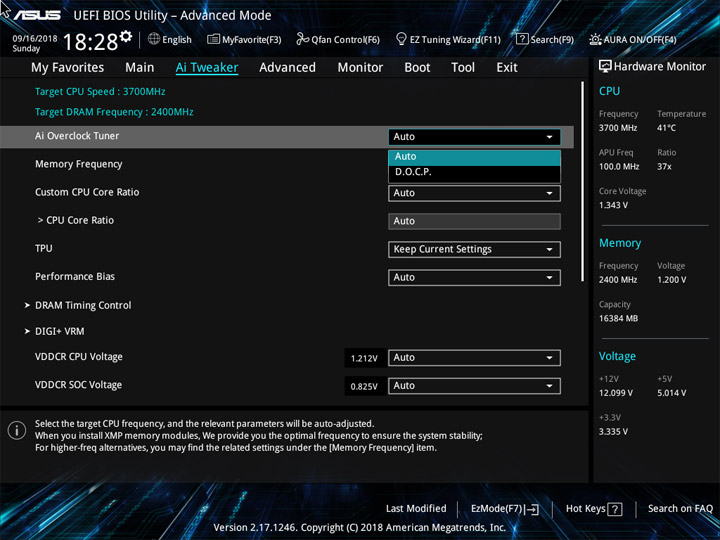Collapse the Ai Overclock Tuner dropdown

(x=474, y=137)
